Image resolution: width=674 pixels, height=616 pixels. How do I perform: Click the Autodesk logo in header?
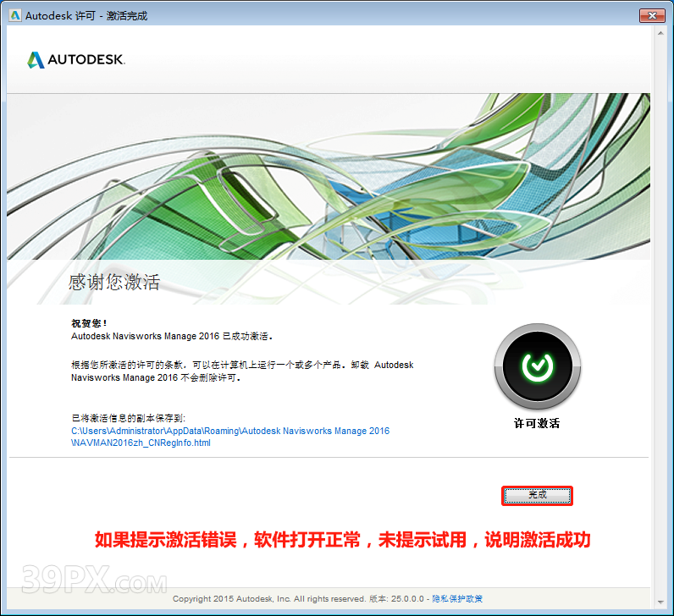[76, 60]
